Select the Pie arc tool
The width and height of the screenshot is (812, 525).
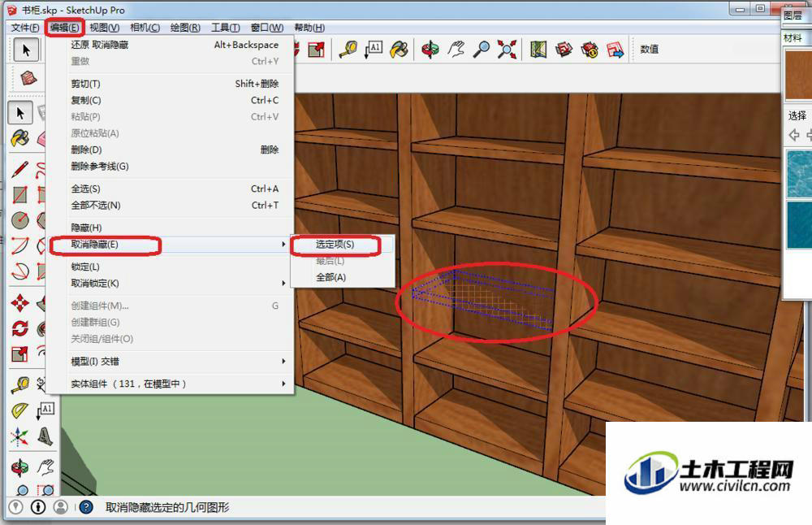pyautogui.click(x=20, y=271)
